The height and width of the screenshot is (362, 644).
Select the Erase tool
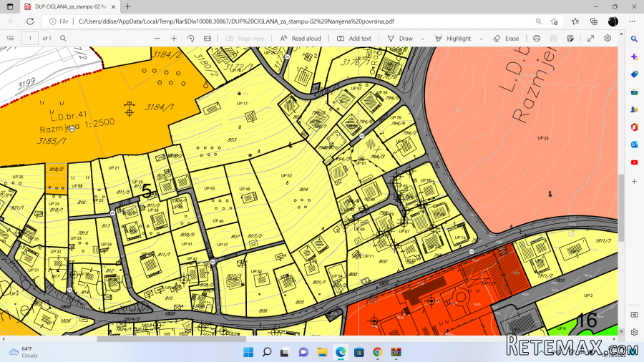click(506, 38)
